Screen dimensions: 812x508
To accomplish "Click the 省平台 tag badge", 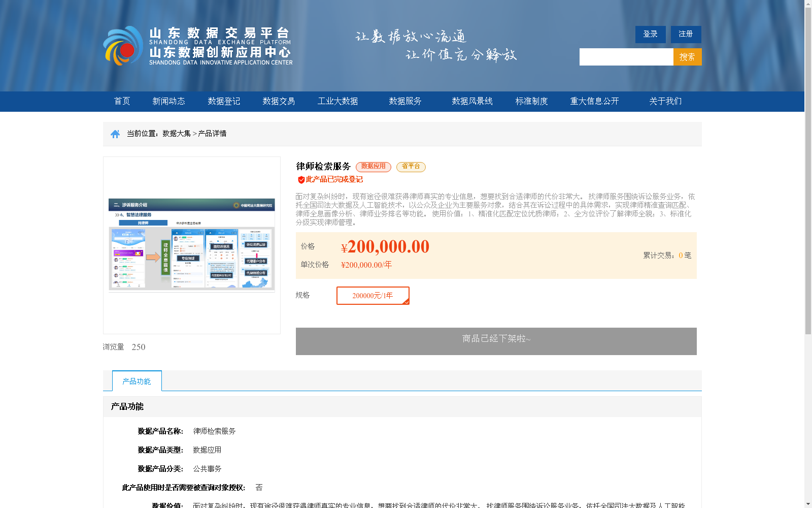I will 411,167.
